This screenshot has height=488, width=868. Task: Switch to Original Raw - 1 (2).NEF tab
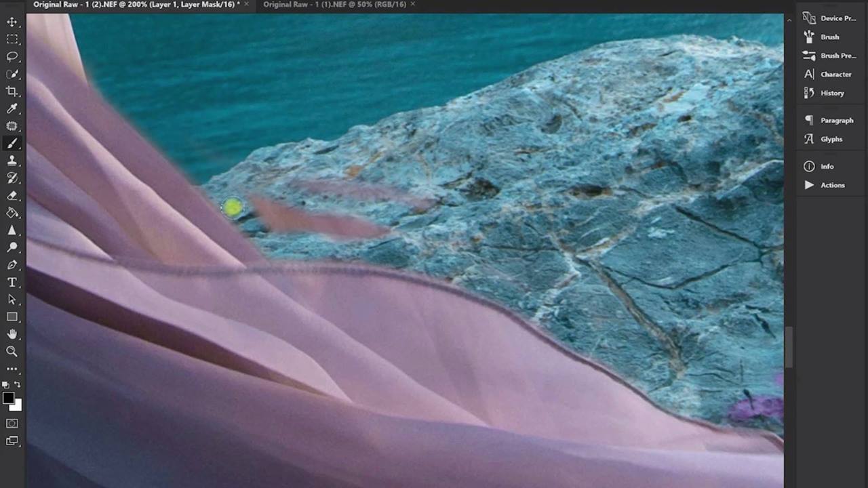(136, 4)
